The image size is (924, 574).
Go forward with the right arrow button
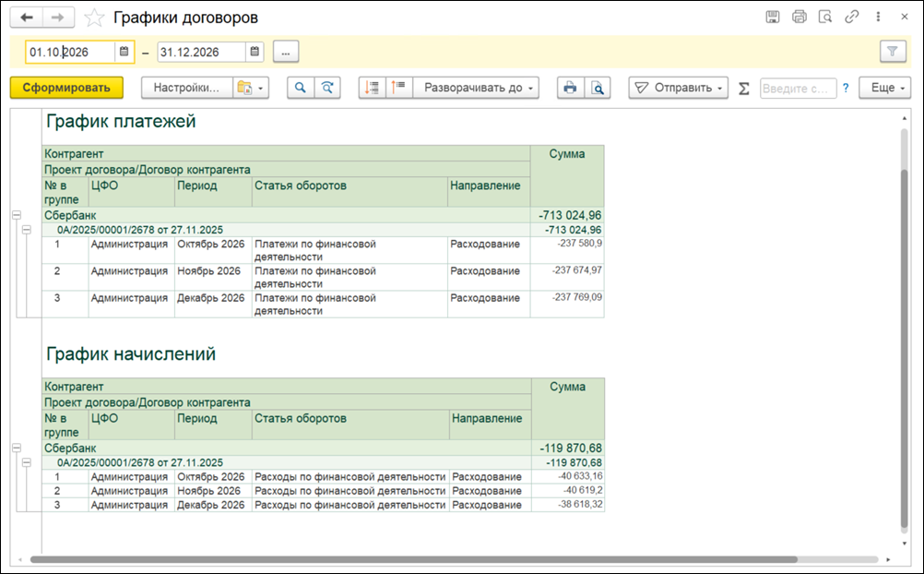pos(58,18)
